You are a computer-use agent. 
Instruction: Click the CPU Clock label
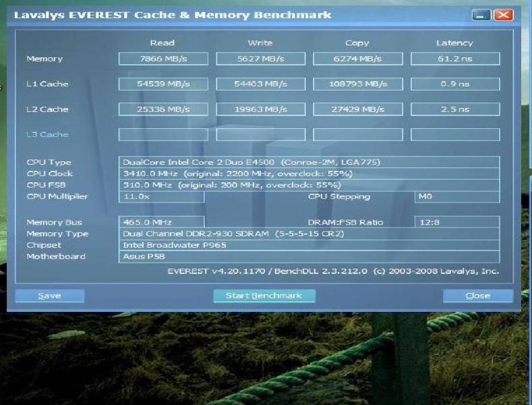click(x=50, y=173)
